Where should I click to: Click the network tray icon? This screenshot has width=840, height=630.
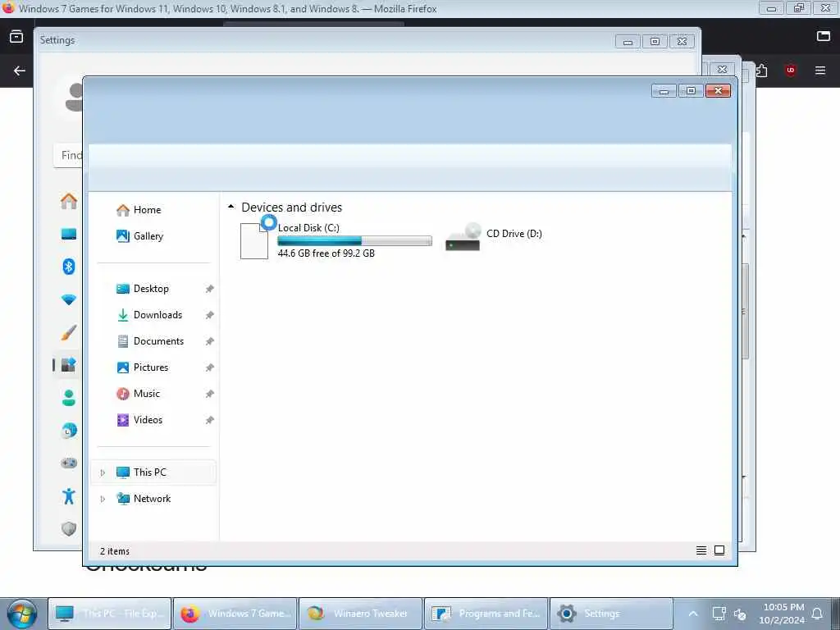click(x=719, y=614)
